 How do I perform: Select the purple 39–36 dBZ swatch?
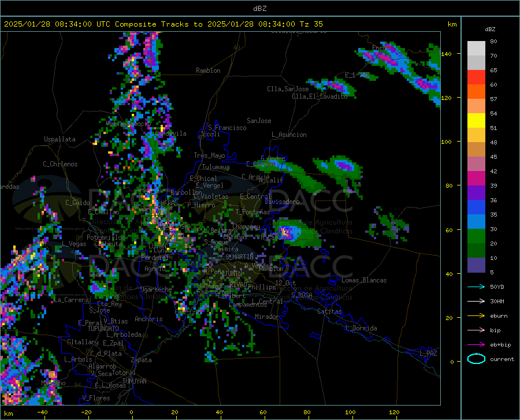(476, 193)
